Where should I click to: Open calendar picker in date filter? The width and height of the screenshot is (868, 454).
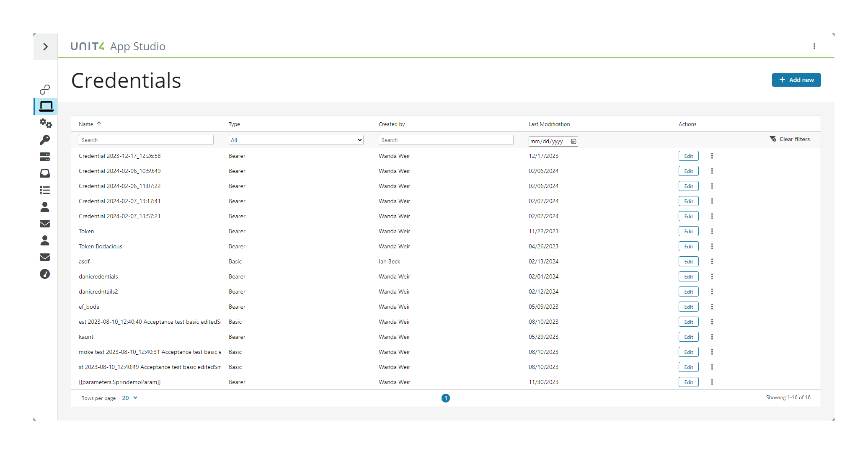coord(573,142)
